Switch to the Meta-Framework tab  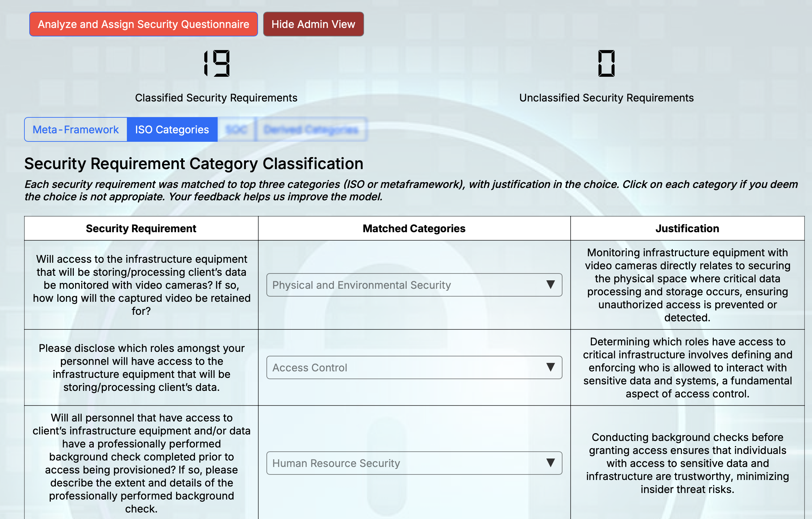[x=75, y=129]
